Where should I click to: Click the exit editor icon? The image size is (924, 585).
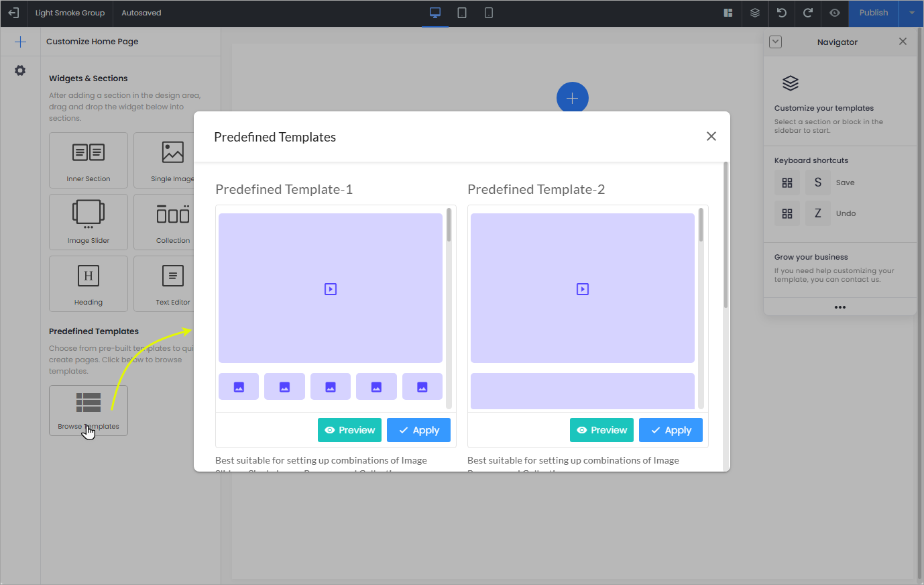coord(13,13)
